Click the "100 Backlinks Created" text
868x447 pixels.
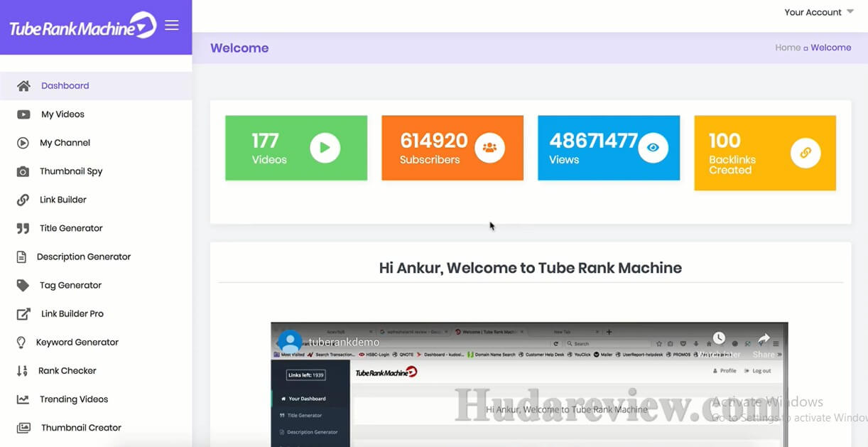(x=732, y=153)
